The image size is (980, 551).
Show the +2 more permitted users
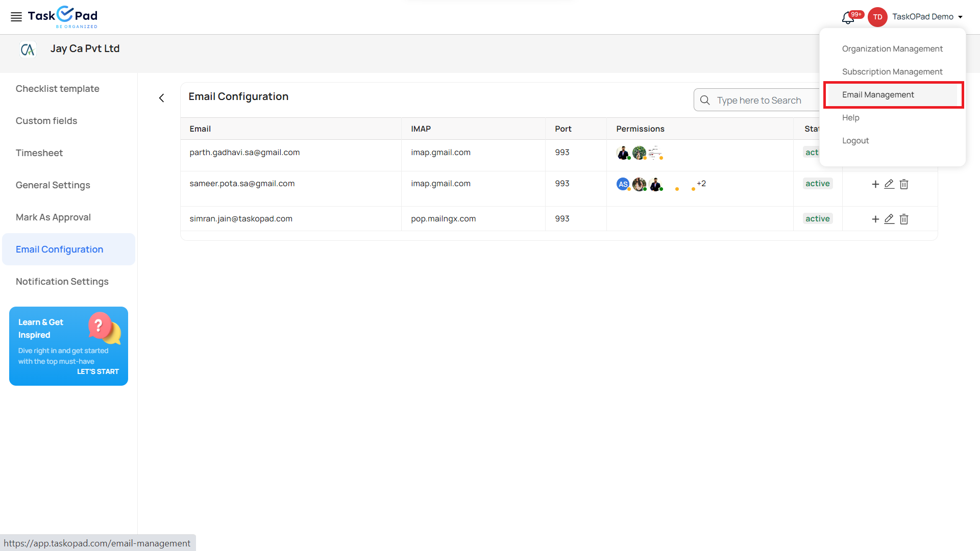tap(701, 184)
